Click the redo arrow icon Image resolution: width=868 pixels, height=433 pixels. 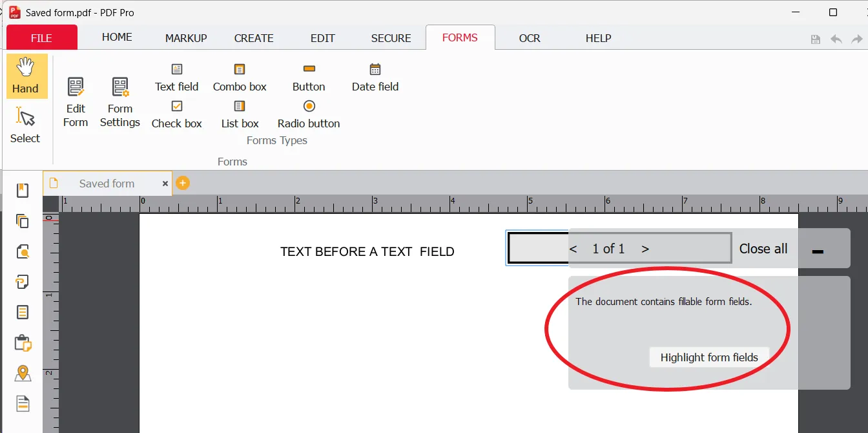tap(857, 39)
